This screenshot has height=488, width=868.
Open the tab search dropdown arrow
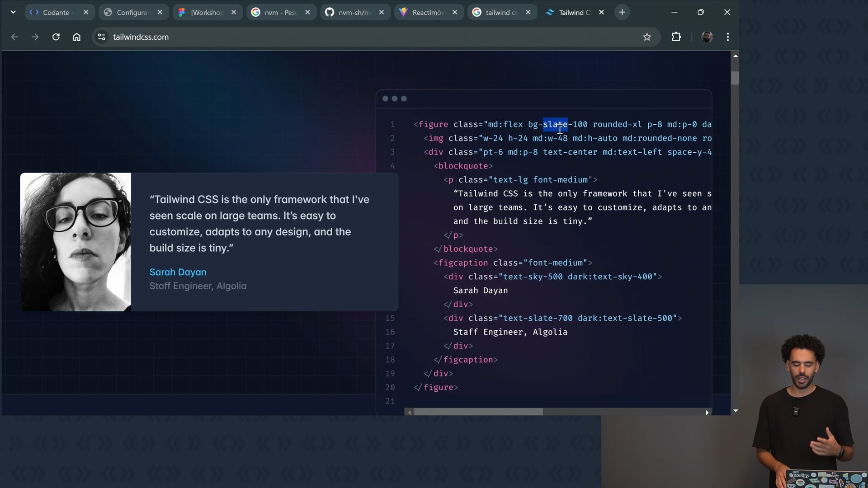click(13, 12)
